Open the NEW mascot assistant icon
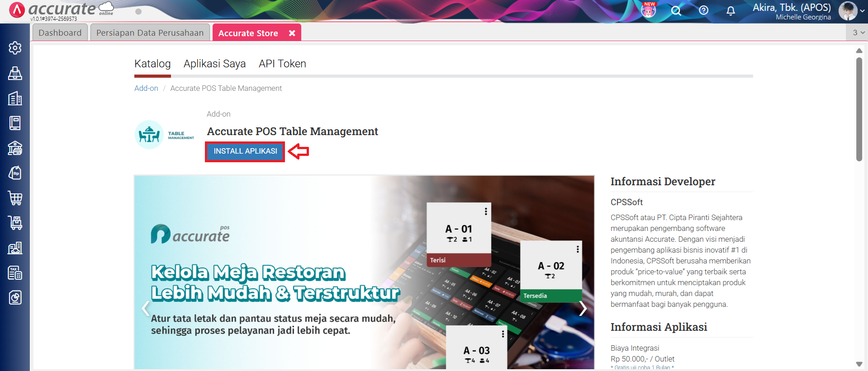 (648, 10)
